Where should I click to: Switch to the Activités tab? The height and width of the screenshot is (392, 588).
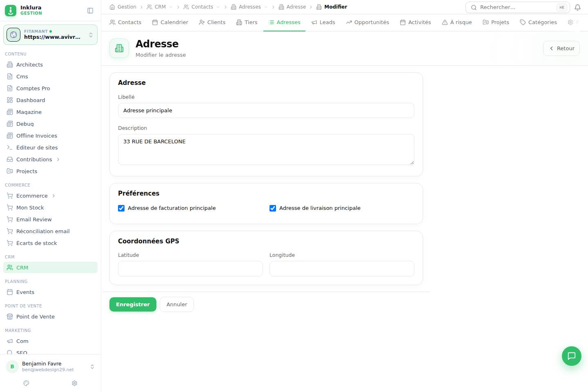(x=416, y=22)
